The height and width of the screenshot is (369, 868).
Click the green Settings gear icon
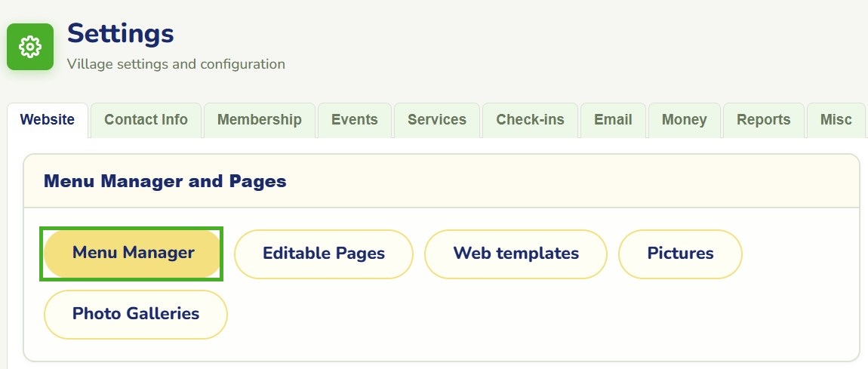[x=30, y=47]
